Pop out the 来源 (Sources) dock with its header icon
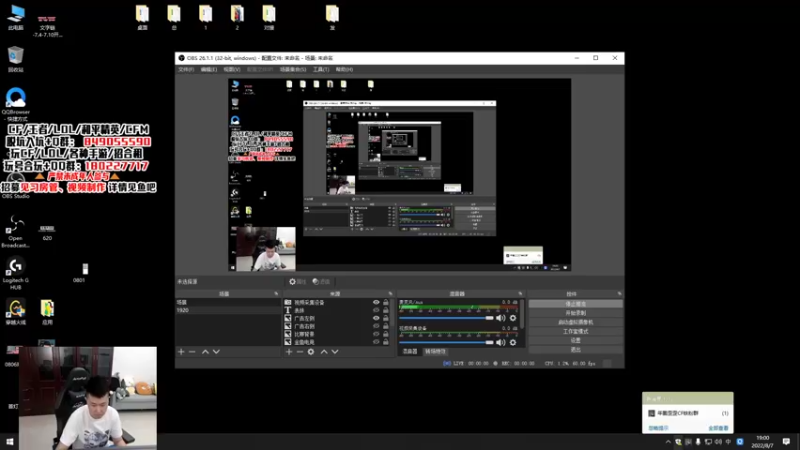 pyautogui.click(x=390, y=294)
